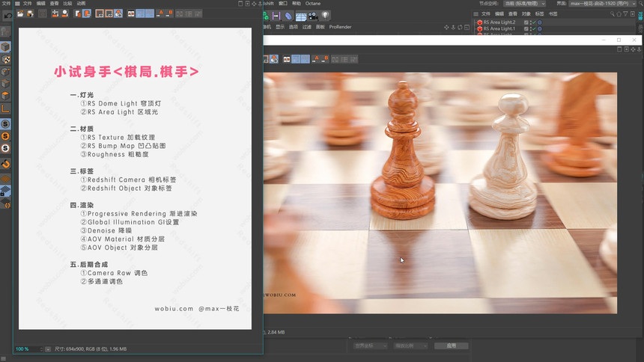Screen dimensions: 644x362
Task: Open 标签 menu in Object Manager
Action: click(540, 14)
